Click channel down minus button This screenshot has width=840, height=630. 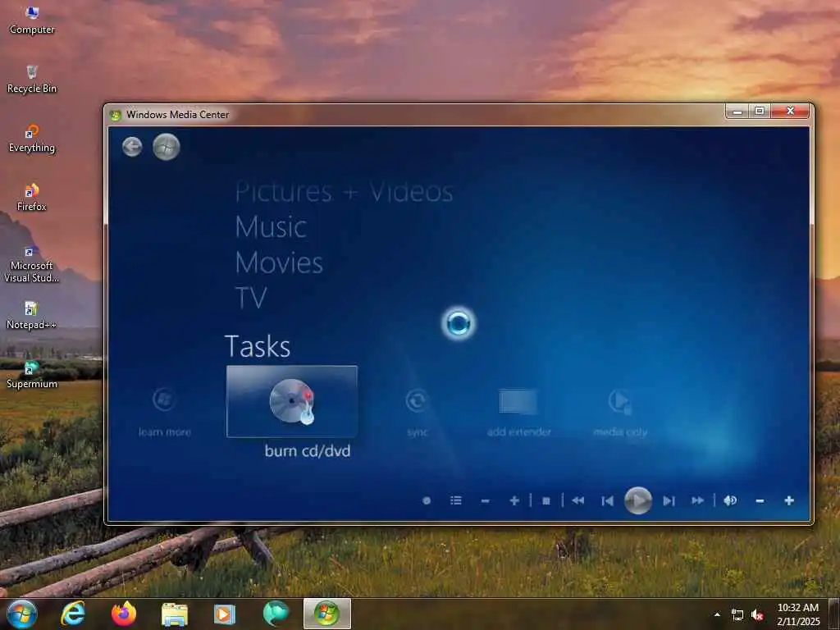pos(486,501)
